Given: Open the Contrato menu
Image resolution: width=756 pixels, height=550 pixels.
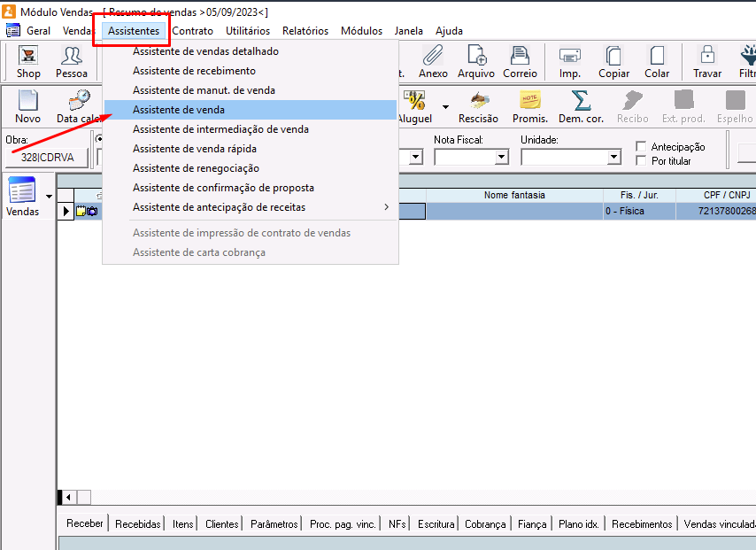Looking at the screenshot, I should coord(192,31).
